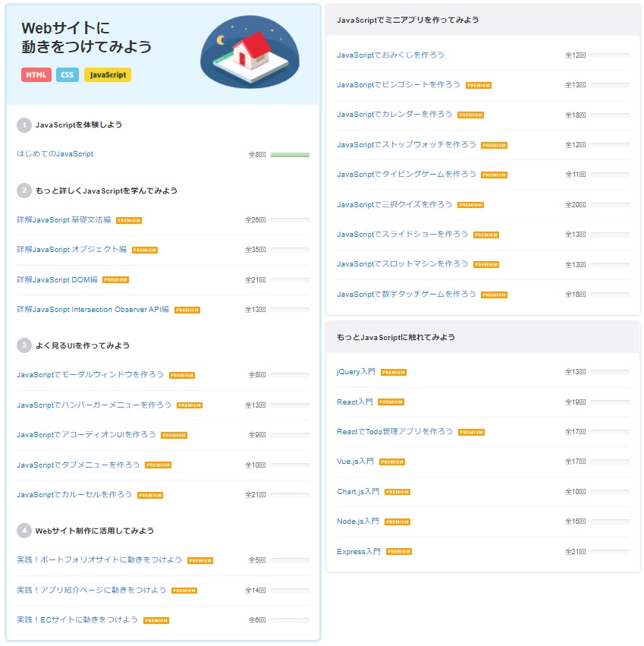Click the blue CSS tag badge
Viewport: 644px width, 646px height.
[67, 75]
